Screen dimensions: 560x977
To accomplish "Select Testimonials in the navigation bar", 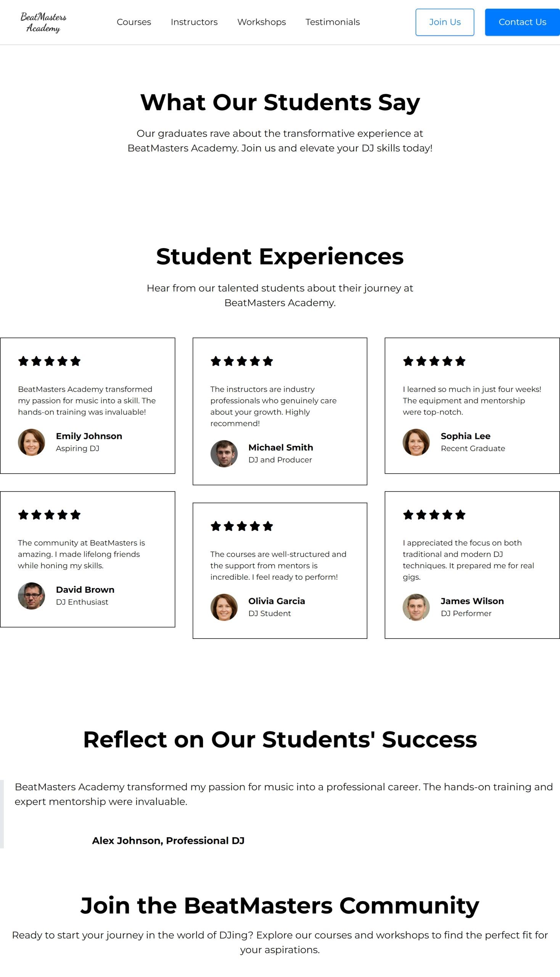I will (333, 22).
